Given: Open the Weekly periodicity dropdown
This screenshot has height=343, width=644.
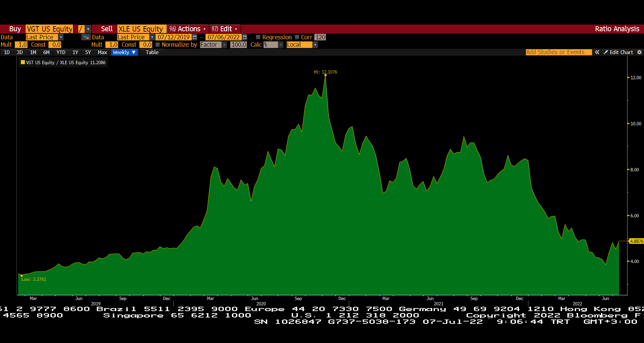Looking at the screenshot, I should pos(124,52).
